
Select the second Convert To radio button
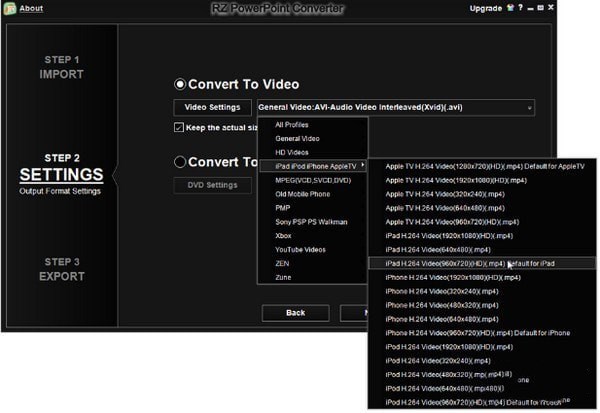point(180,162)
